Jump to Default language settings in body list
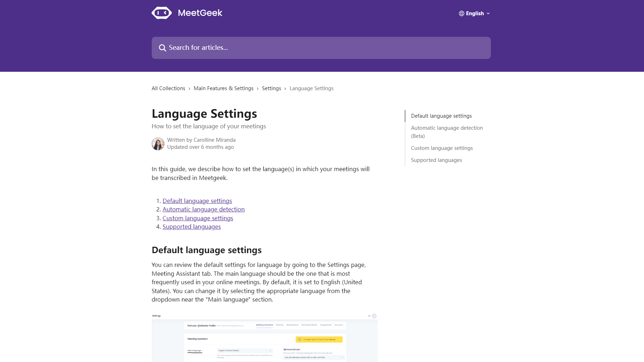644x362 pixels. point(197,201)
